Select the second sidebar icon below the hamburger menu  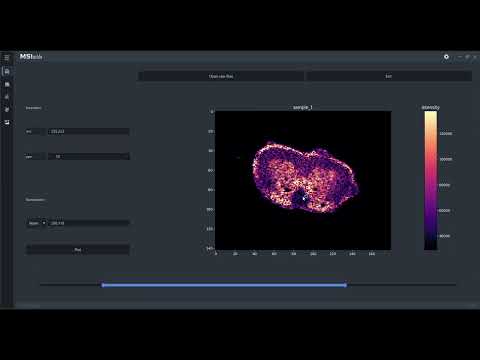[7, 84]
